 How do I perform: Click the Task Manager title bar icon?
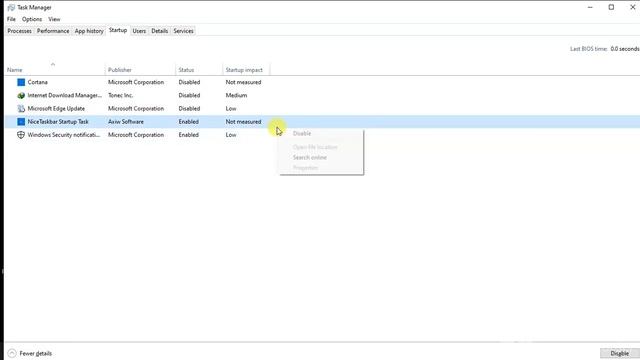tap(11, 7)
